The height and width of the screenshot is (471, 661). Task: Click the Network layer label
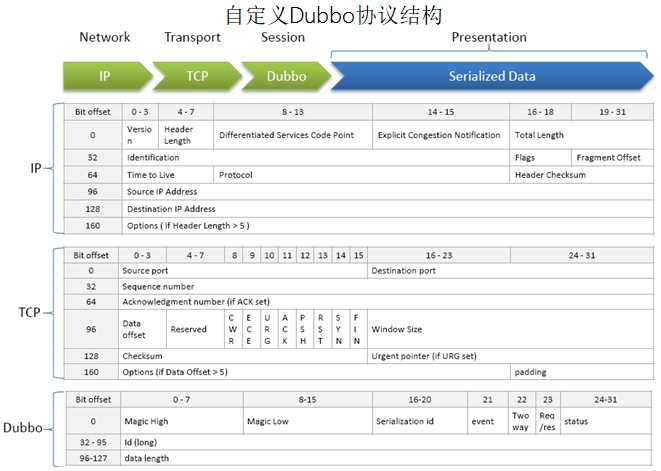coord(105,37)
